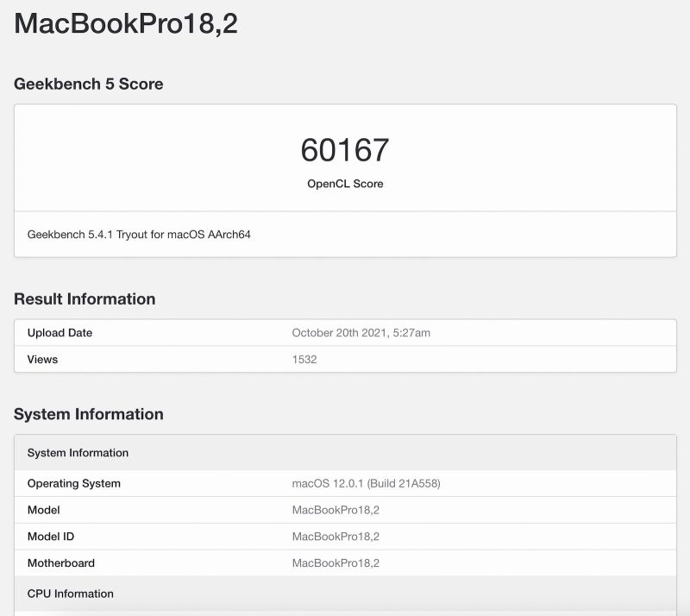690x616 pixels.
Task: Select the macOS 12.0.1 build value
Action: tap(366, 483)
